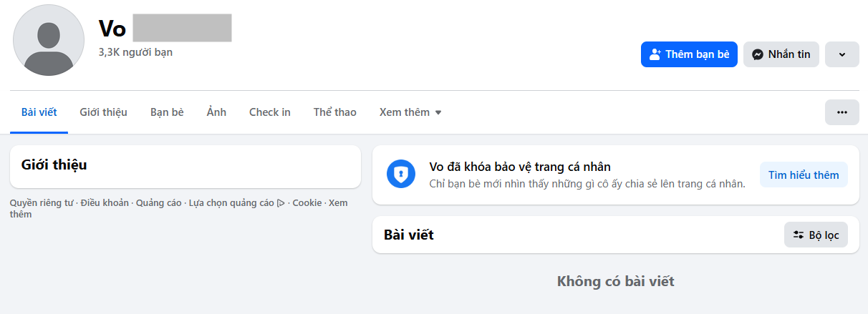This screenshot has width=868, height=314.
Task: Select the Bài viết tab
Action: pyautogui.click(x=39, y=112)
